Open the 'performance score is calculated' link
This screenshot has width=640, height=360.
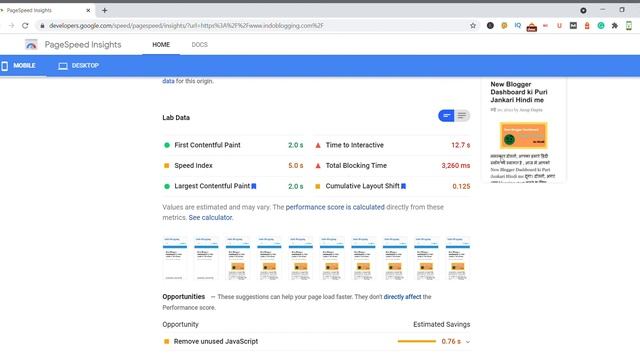click(335, 207)
